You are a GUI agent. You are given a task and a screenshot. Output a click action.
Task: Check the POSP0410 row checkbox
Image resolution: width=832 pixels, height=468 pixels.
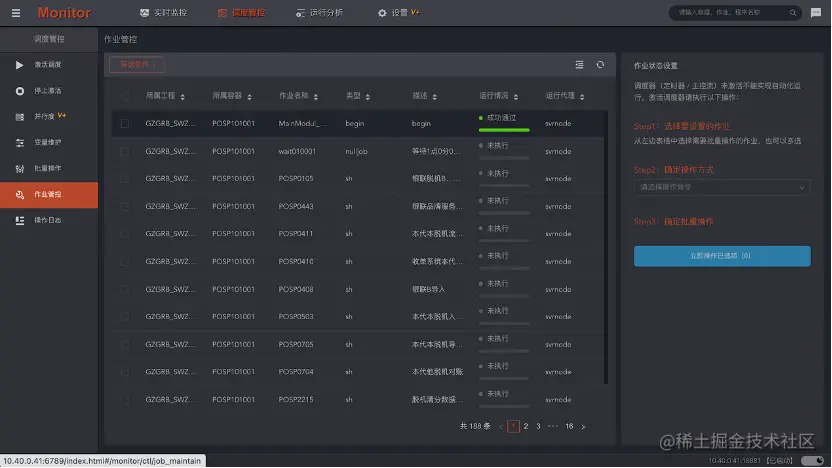(x=125, y=262)
